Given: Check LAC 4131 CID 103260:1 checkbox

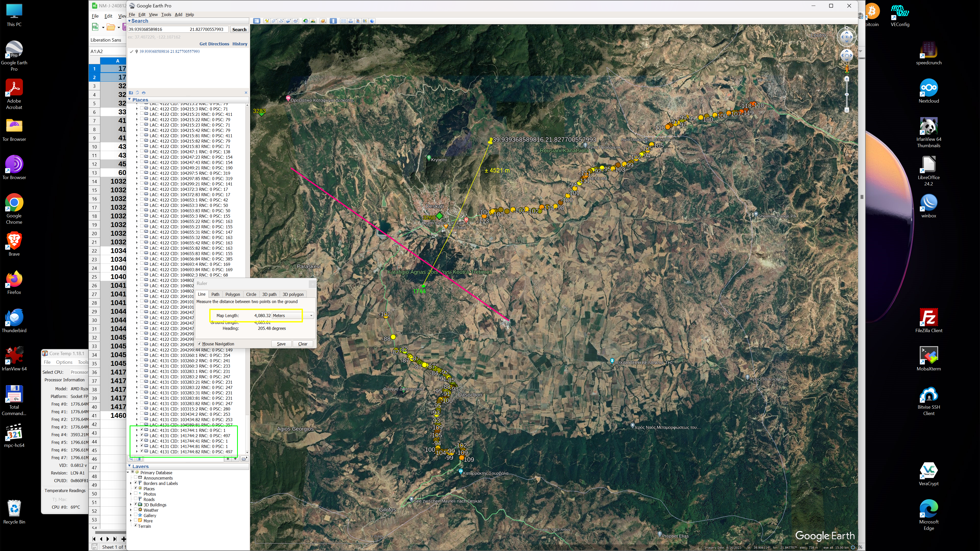Looking at the screenshot, I should [x=142, y=354].
